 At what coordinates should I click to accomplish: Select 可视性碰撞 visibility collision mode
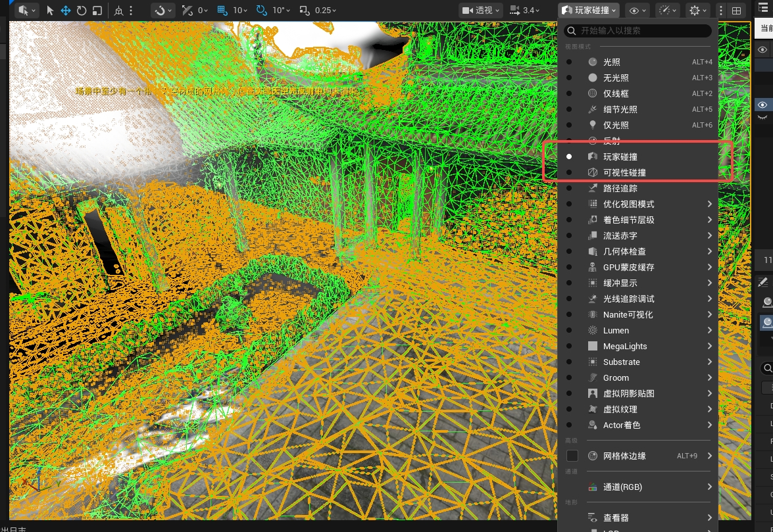(637, 172)
